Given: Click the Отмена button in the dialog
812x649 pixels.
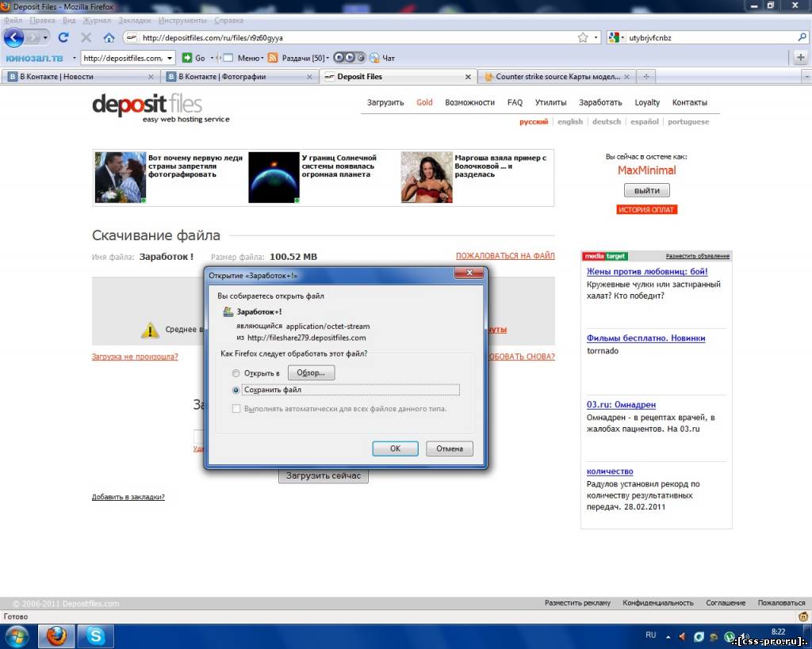Looking at the screenshot, I should pos(449,449).
